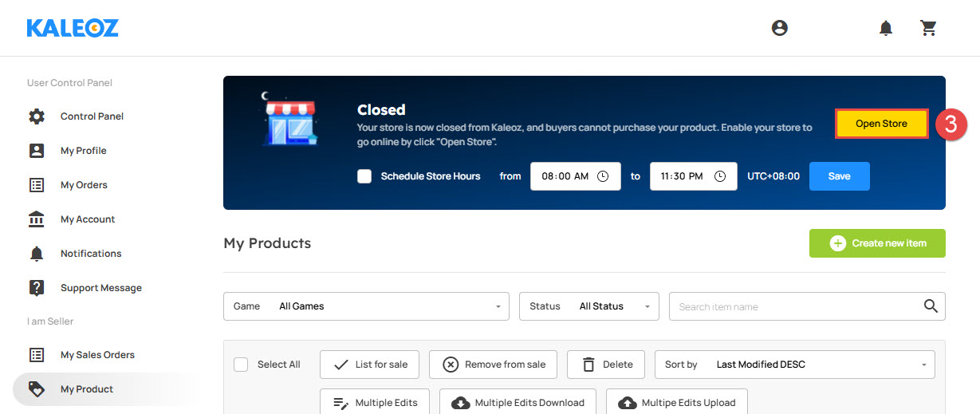Click the notification bell icon in header
Image resolution: width=980 pixels, height=414 pixels.
point(886,28)
